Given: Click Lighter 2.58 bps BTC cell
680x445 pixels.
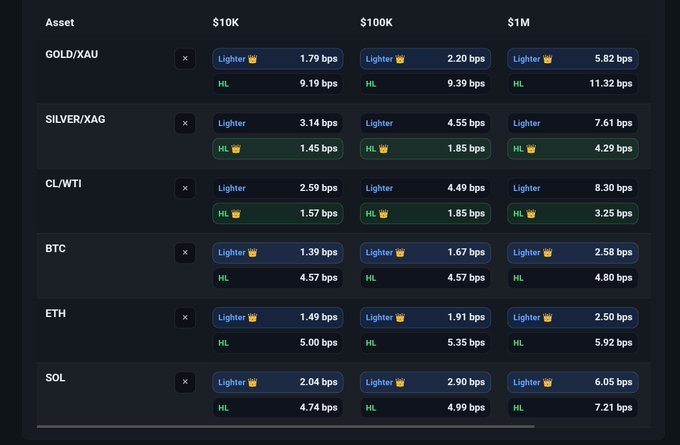Looking at the screenshot, I should click(x=572, y=252).
